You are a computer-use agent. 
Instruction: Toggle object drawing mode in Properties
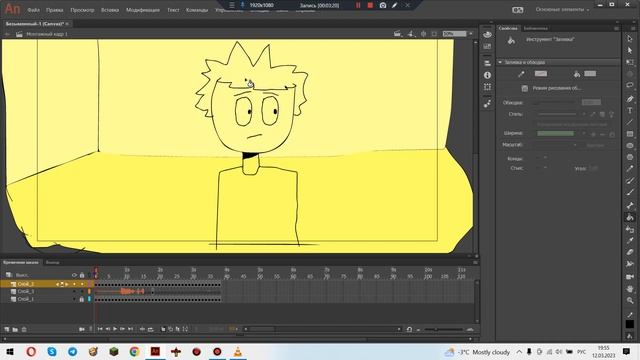click(x=524, y=88)
